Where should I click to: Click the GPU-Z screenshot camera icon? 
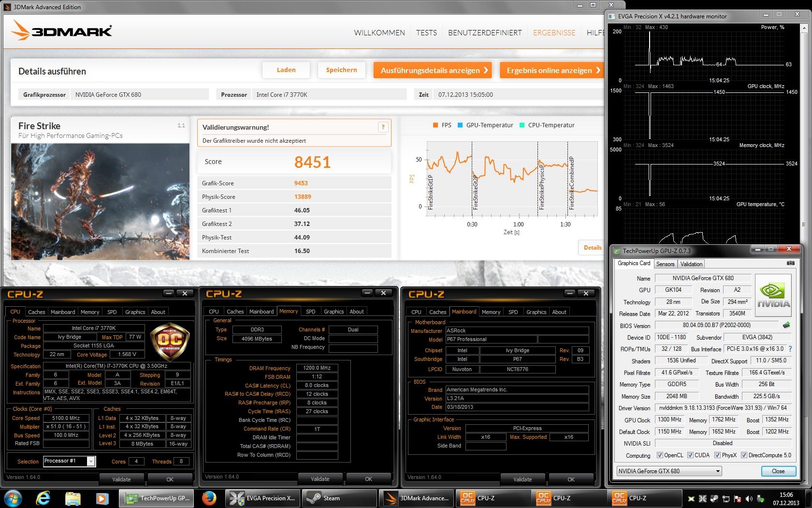click(x=790, y=263)
